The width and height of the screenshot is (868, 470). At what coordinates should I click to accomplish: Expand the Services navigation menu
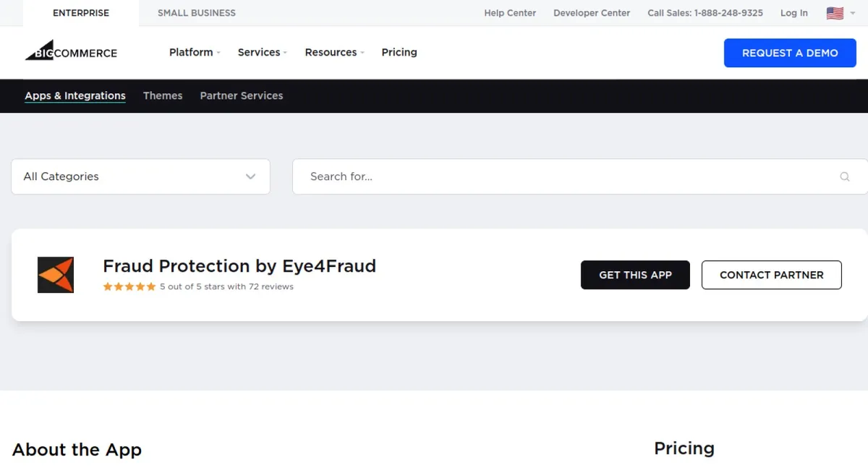point(262,52)
